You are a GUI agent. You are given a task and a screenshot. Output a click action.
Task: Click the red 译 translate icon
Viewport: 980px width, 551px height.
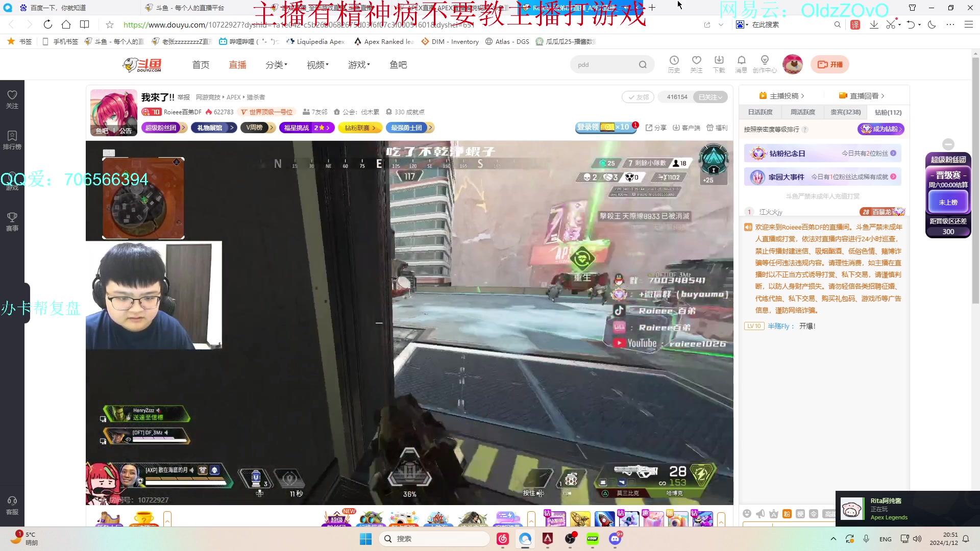coord(855,24)
